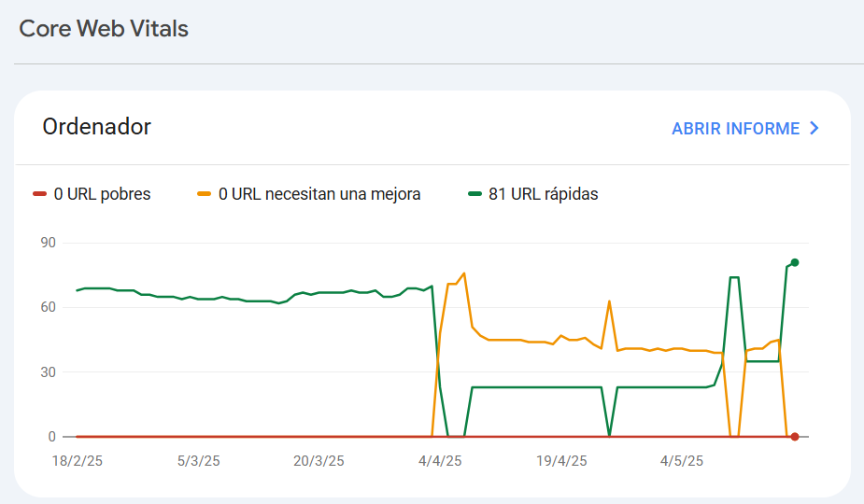Viewport: 864px width, 504px height.
Task: Click the red end-point dot on the chart
Action: click(795, 437)
